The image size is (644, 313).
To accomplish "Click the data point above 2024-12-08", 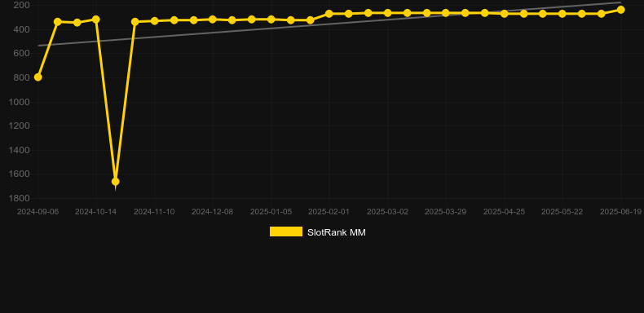I will [x=212, y=20].
